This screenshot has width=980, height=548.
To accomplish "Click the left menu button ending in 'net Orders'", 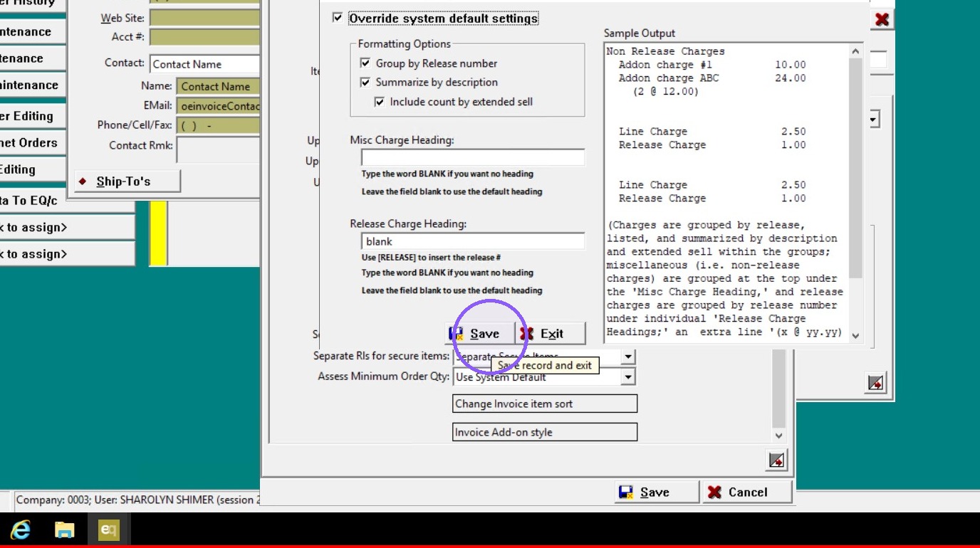I will 33,142.
